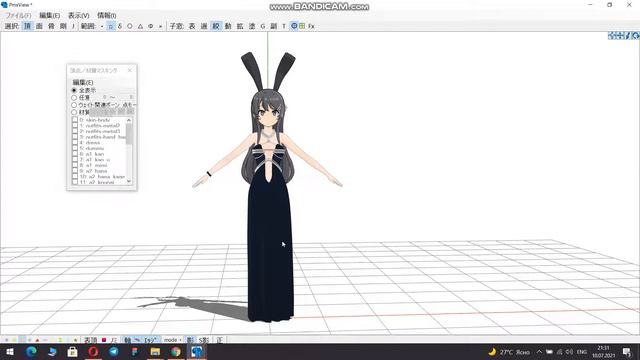Open the 選 sub-window
The height and width of the screenshot is (360, 640).
(204, 26)
